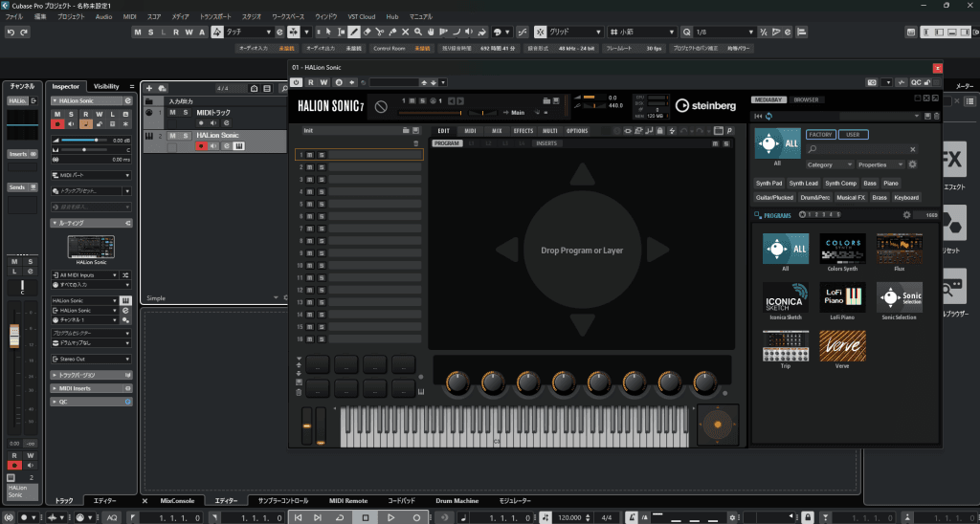This screenshot has width=980, height=524.
Task: Filter by Keyboard category button
Action: (x=906, y=197)
